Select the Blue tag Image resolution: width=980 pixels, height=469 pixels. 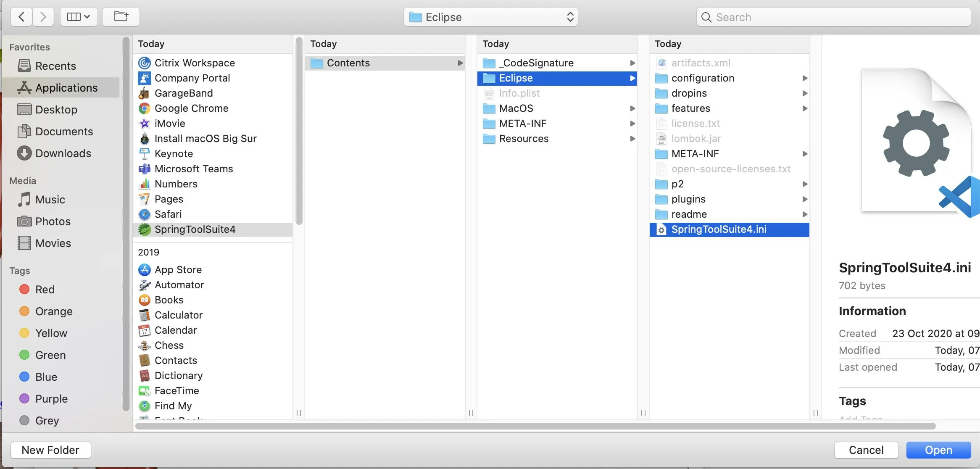(46, 377)
